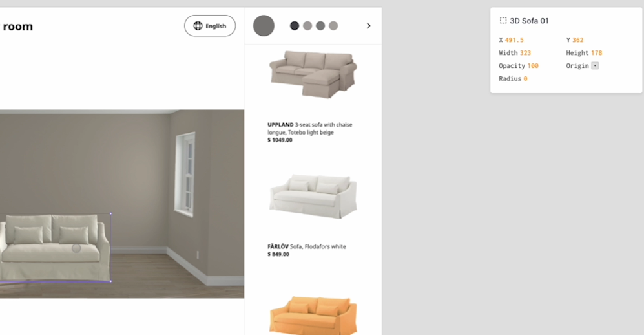Select the medium gray color dot
This screenshot has width=644, height=335.
(x=320, y=26)
